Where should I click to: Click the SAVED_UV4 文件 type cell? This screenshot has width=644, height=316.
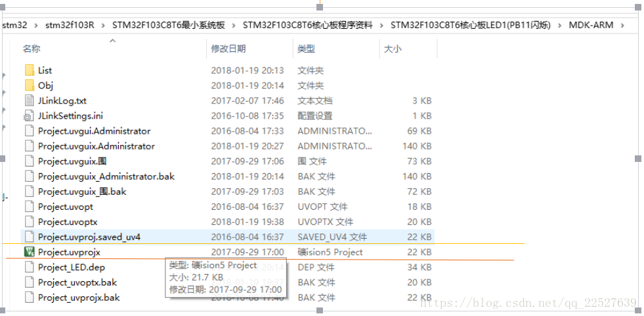click(332, 237)
